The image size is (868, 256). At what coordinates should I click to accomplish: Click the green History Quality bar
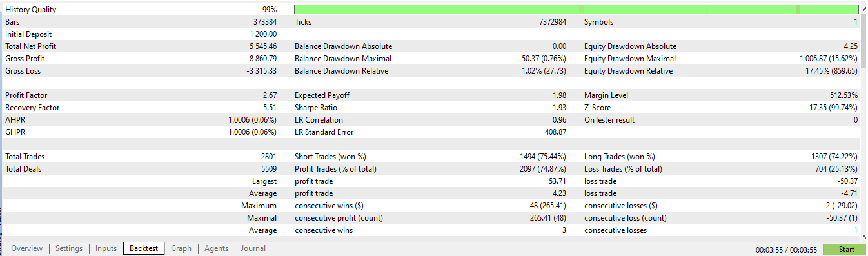577,10
